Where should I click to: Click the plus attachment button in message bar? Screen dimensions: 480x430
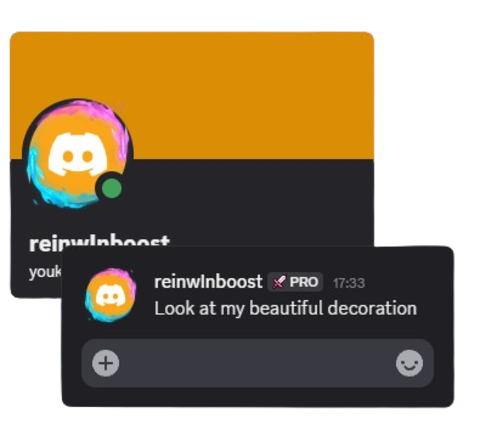(106, 363)
